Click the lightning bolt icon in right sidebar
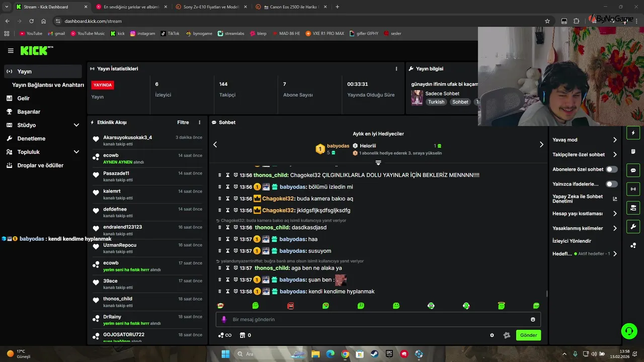 (x=633, y=133)
